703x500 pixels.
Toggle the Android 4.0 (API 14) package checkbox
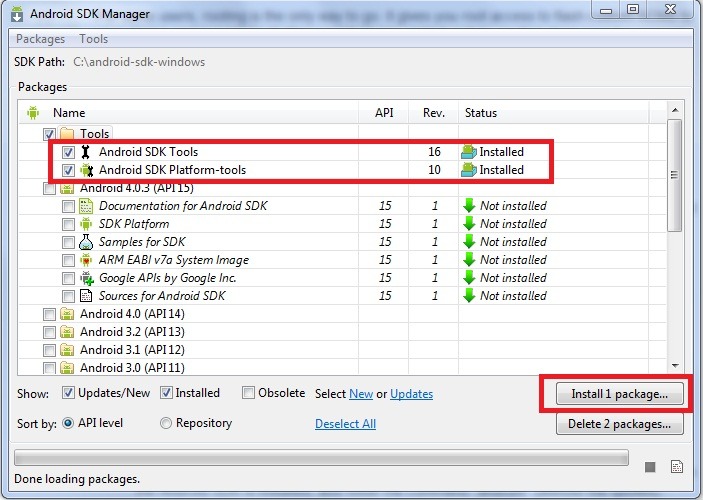coord(50,314)
